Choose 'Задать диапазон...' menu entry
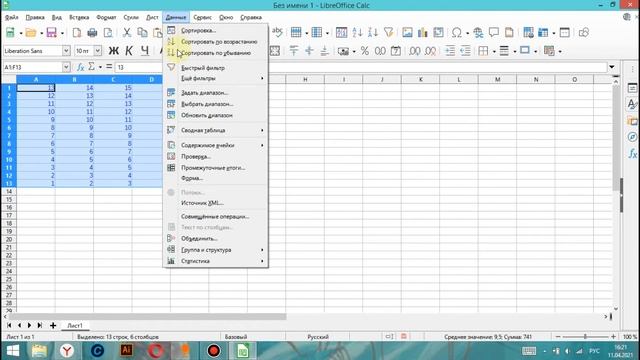The image size is (640, 360). [216, 93]
